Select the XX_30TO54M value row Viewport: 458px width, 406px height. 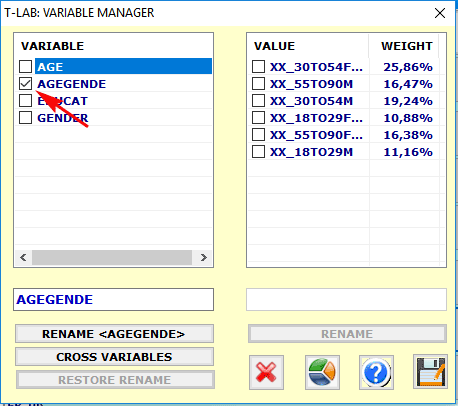pyautogui.click(x=343, y=101)
